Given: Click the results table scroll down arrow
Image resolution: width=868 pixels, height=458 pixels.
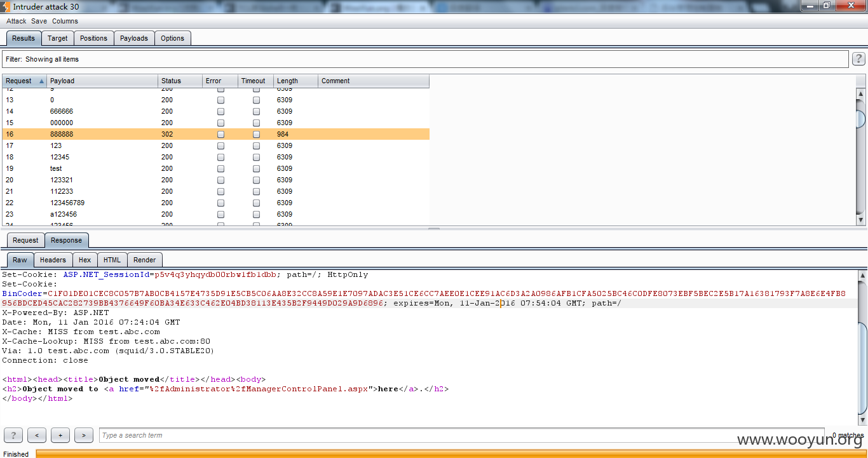Looking at the screenshot, I should coord(861,220).
